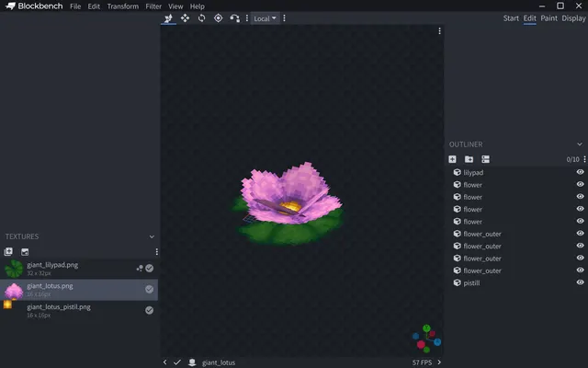
Task: Open the View menu
Action: tap(175, 6)
